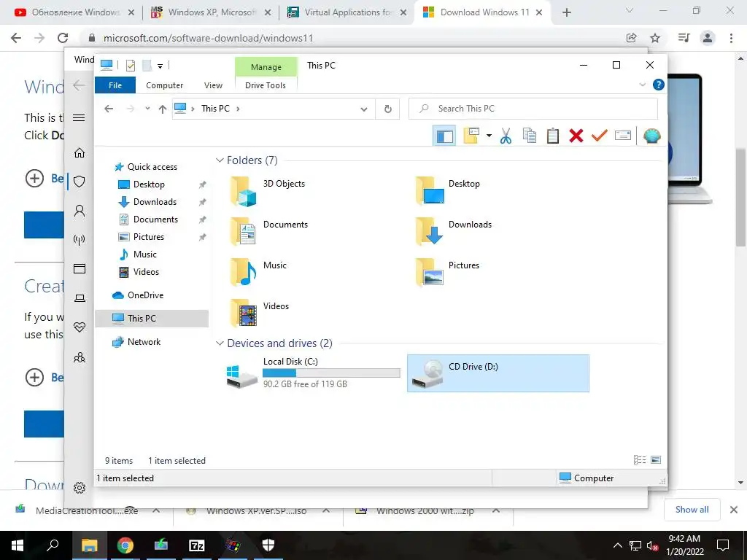The image size is (747, 560).
Task: Open the Customize Quick Access Toolbar dropdown
Action: (x=160, y=66)
